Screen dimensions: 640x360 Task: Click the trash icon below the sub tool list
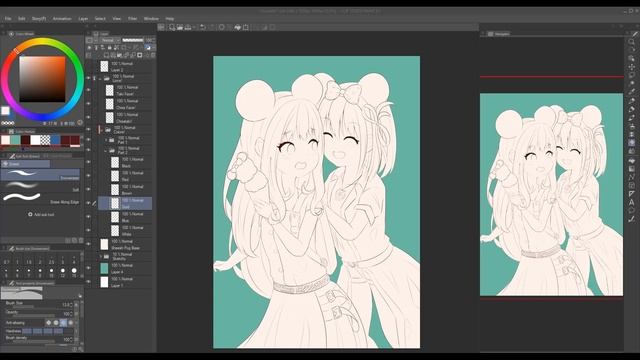pos(81,240)
